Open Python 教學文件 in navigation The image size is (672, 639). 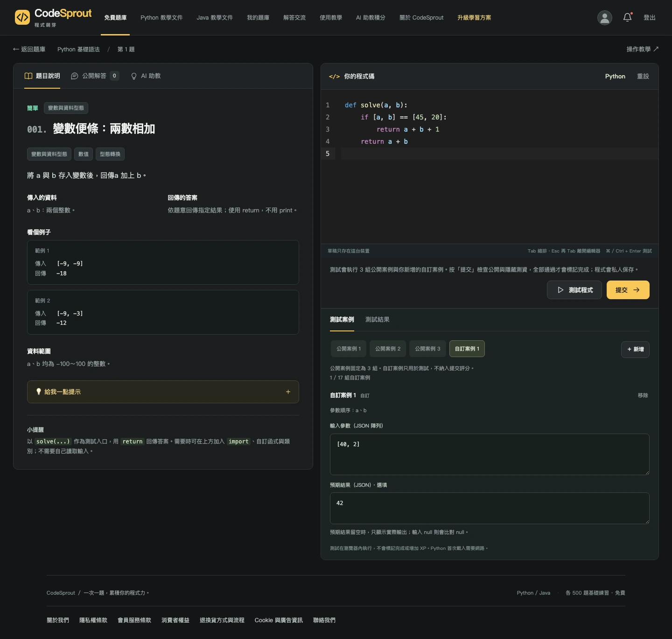pyautogui.click(x=161, y=18)
